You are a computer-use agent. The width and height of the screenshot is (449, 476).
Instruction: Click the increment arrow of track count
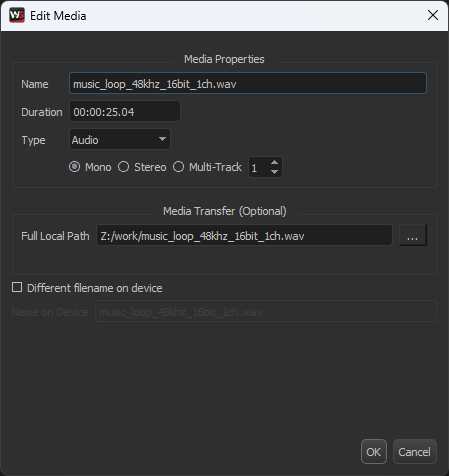click(274, 162)
